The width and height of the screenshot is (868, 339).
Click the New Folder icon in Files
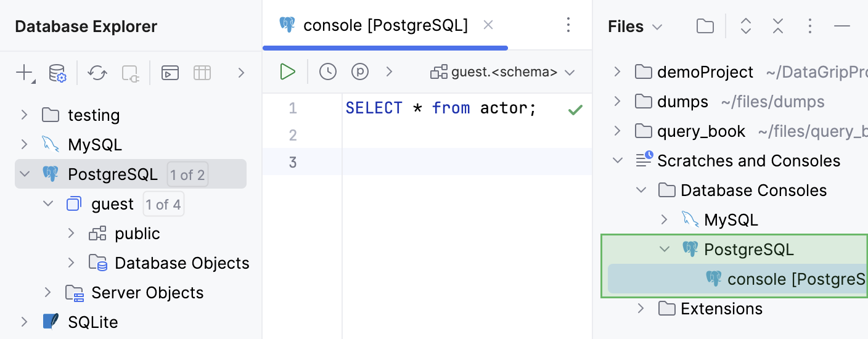[705, 27]
